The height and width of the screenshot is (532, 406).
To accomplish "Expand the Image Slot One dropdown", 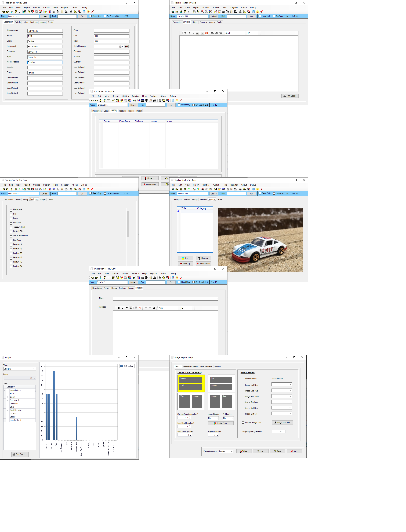I will 282,384.
